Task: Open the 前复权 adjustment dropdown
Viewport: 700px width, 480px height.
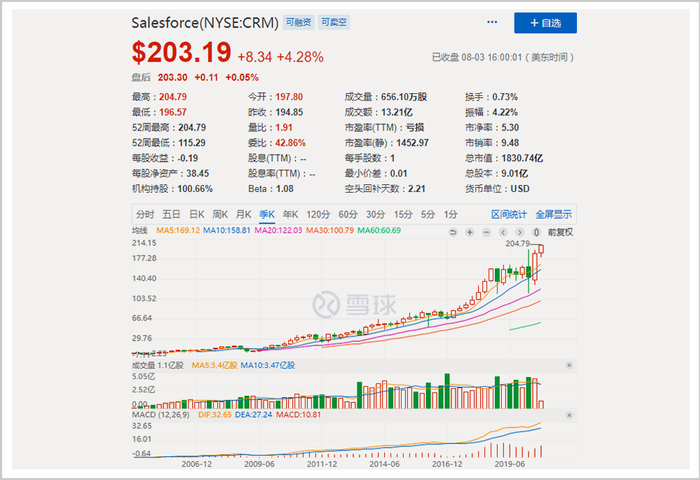Action: [560, 232]
